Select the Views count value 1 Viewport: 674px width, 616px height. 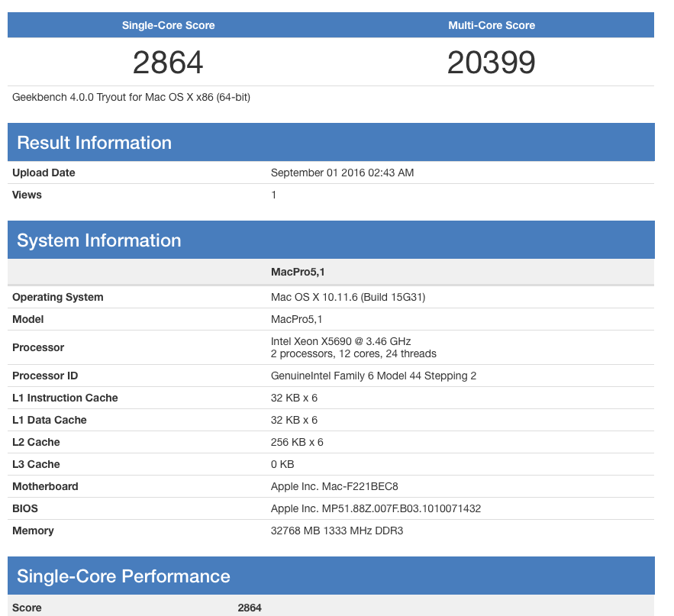(x=274, y=195)
